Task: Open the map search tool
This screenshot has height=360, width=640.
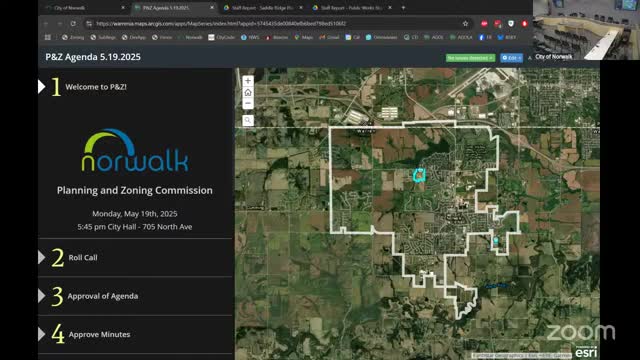Action: point(248,120)
